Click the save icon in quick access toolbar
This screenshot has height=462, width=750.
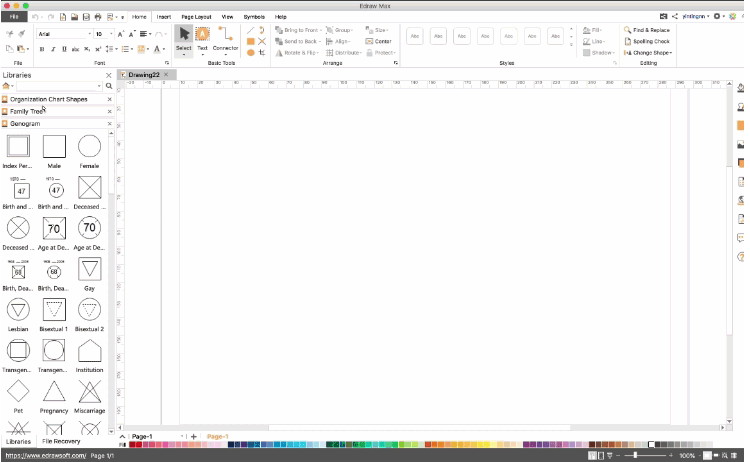coord(86,17)
